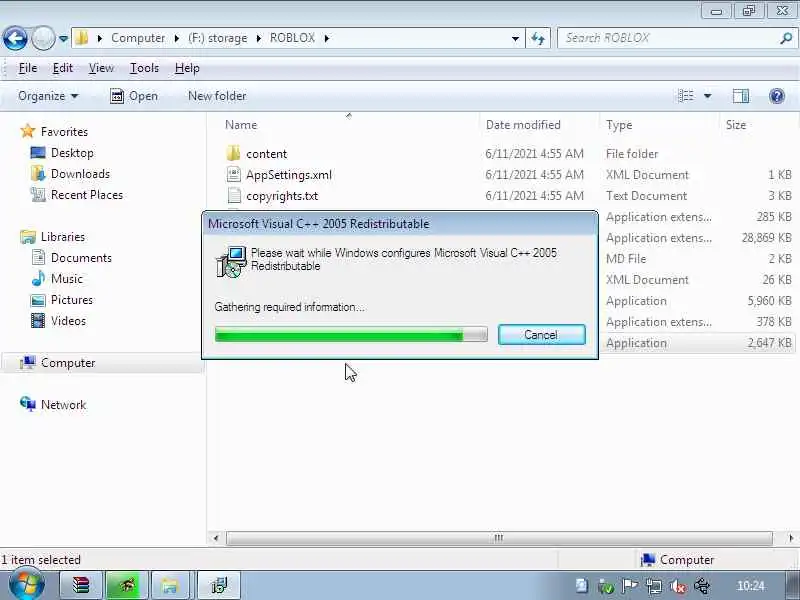Open Desktop in Favorites
Screen dimensions: 800x600
point(72,153)
